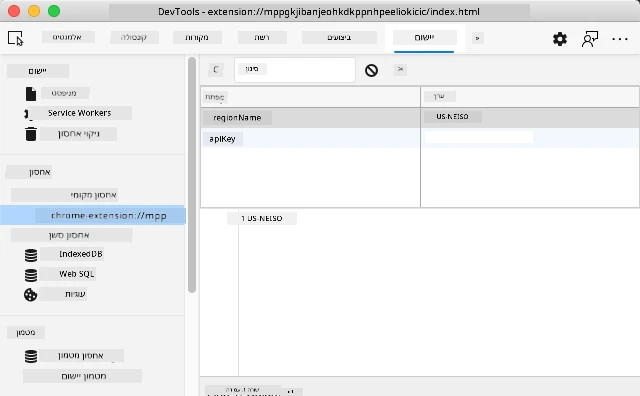The height and width of the screenshot is (396, 640).
Task: Sort by the ערך column header
Action: pos(530,97)
